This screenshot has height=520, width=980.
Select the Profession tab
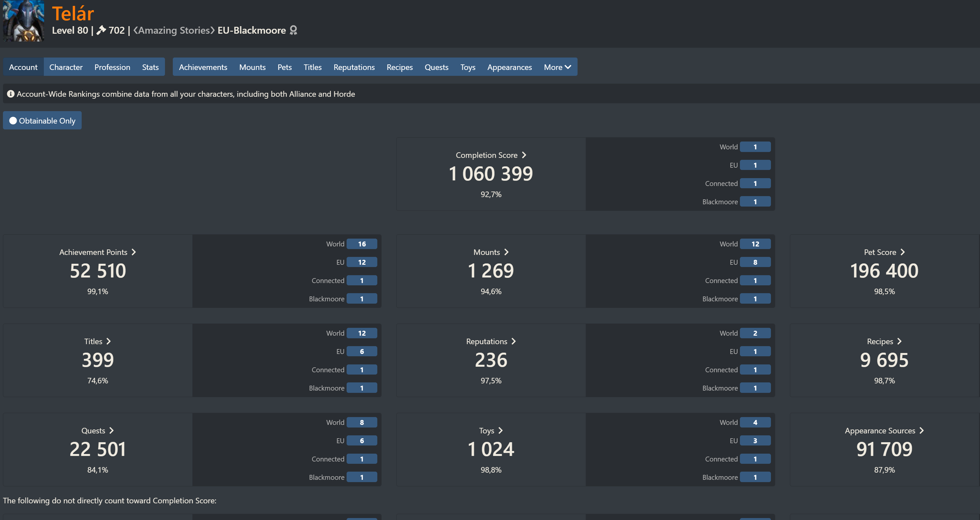tap(112, 67)
